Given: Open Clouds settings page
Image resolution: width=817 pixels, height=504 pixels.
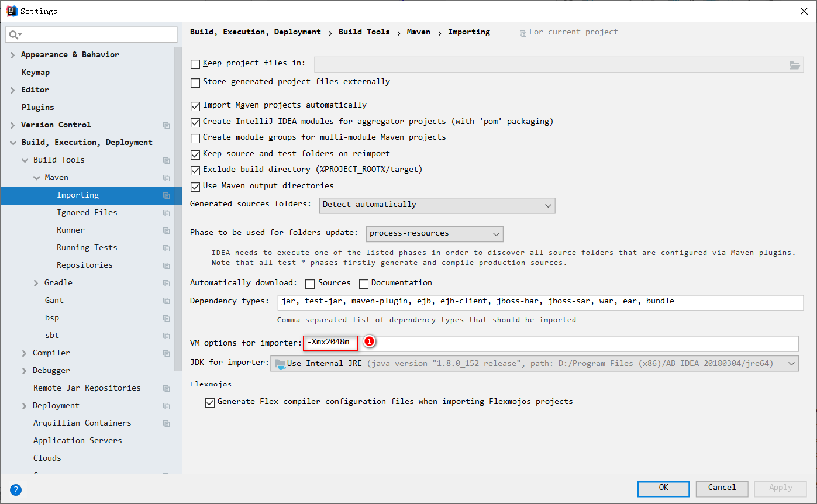Looking at the screenshot, I should point(47,458).
